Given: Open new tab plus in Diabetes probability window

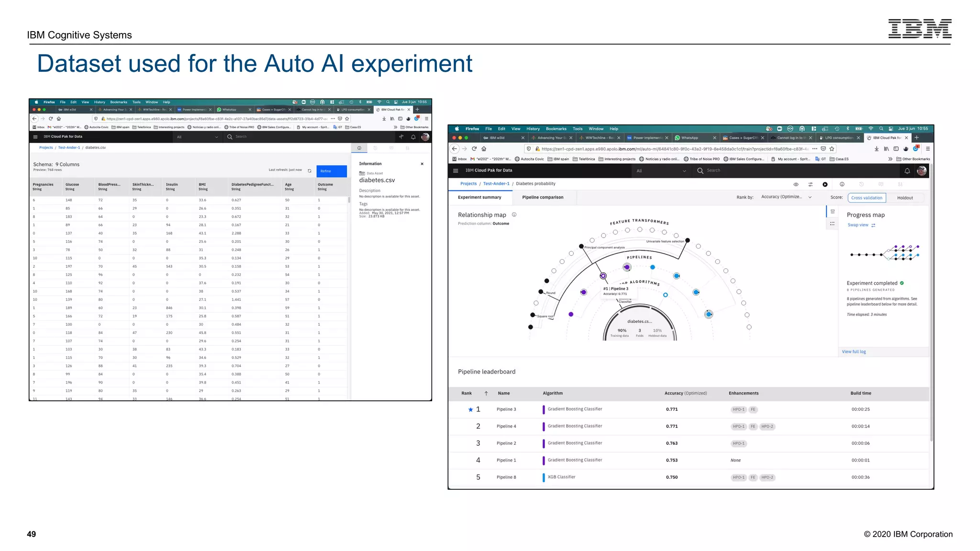Looking at the screenshot, I should (917, 138).
